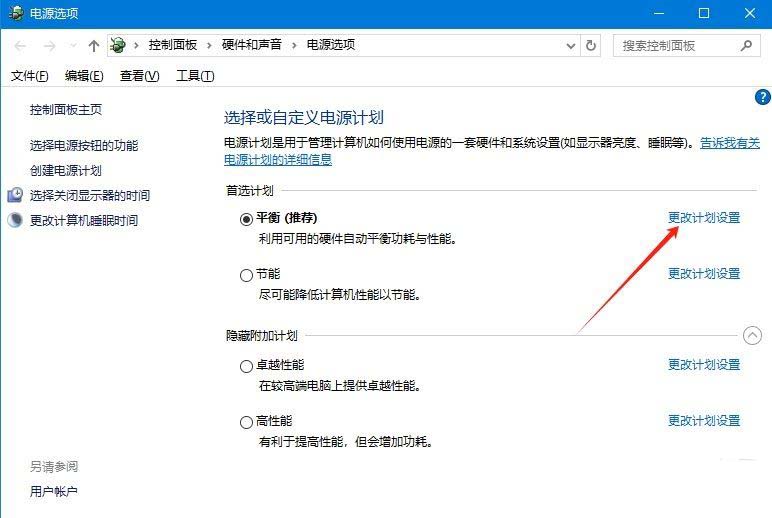Open 选择关闭显示器的时间 link
This screenshot has height=518, width=772.
[x=90, y=195]
